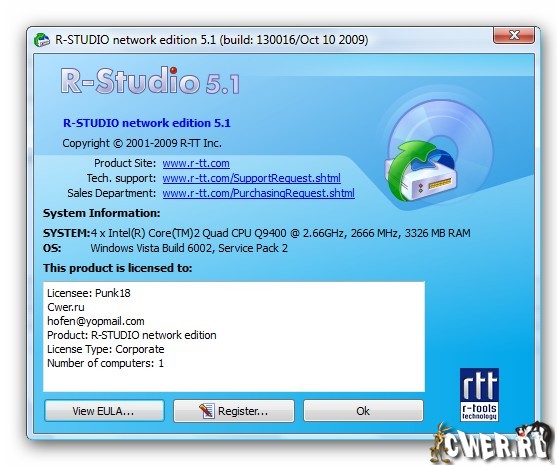Click the R-Studio app icon in title bar
This screenshot has height=467, width=557.
coord(42,39)
